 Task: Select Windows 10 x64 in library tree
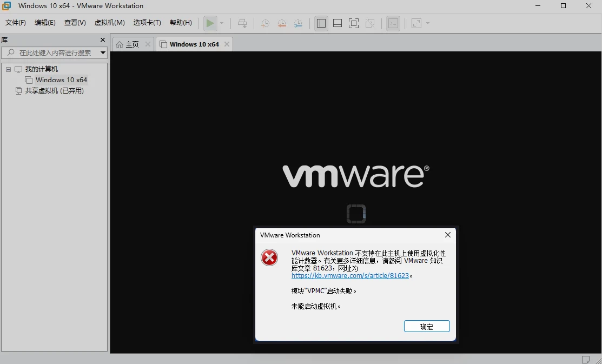[62, 80]
